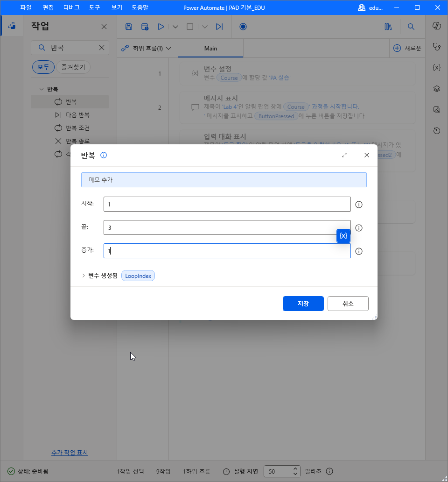
Task: Click the 변수 설정 action in Main
Action: 297,73
